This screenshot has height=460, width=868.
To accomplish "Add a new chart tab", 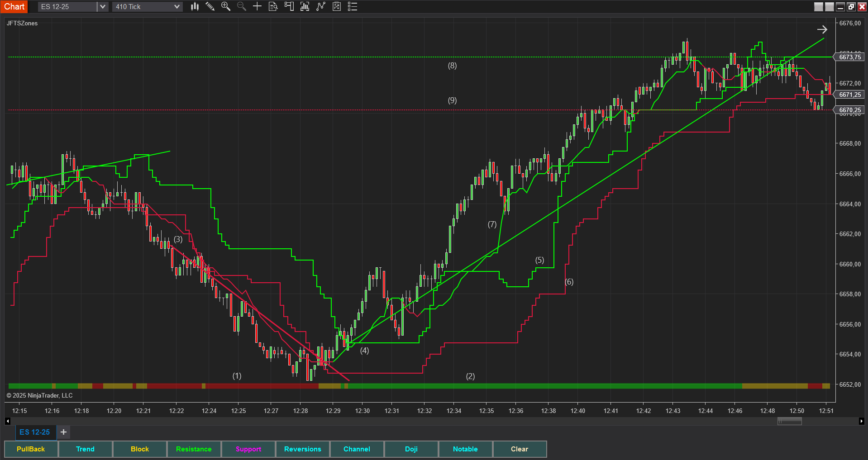I will pos(64,432).
